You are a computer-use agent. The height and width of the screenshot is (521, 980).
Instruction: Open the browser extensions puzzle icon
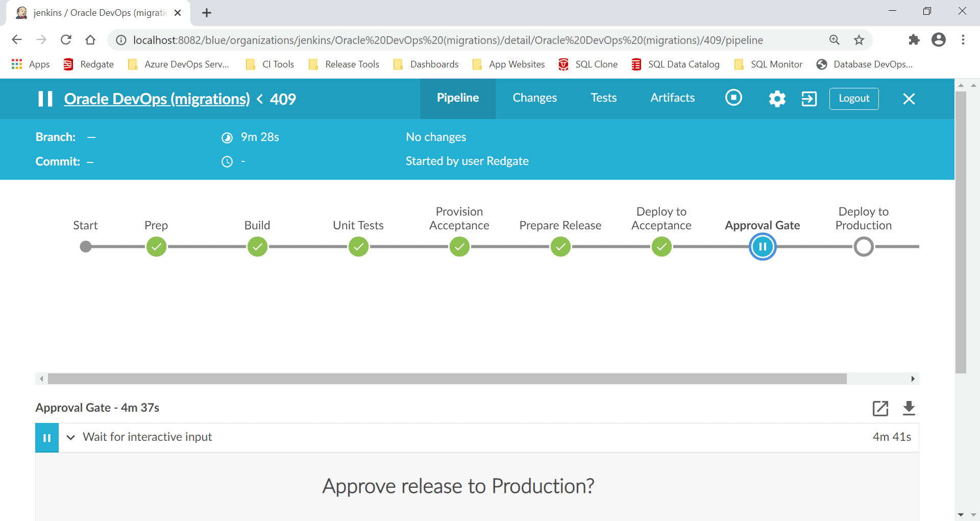tap(914, 40)
